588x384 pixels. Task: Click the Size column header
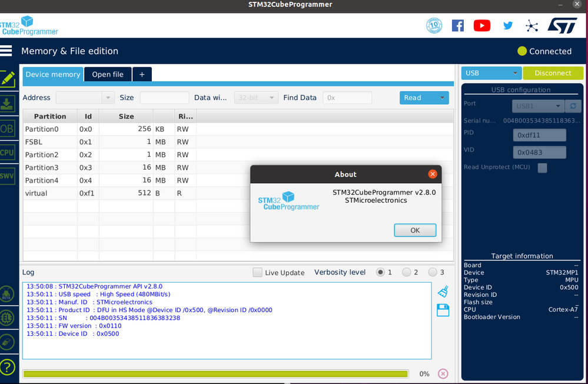click(x=126, y=117)
